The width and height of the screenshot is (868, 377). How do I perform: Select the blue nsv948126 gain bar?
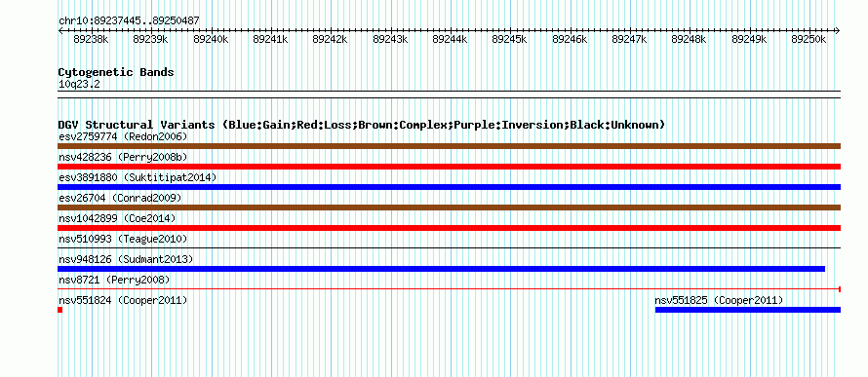click(x=441, y=269)
